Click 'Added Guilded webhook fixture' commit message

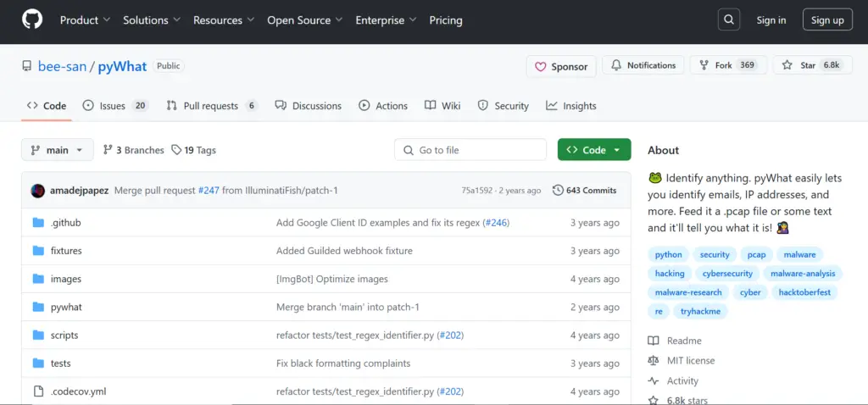pyautogui.click(x=344, y=251)
